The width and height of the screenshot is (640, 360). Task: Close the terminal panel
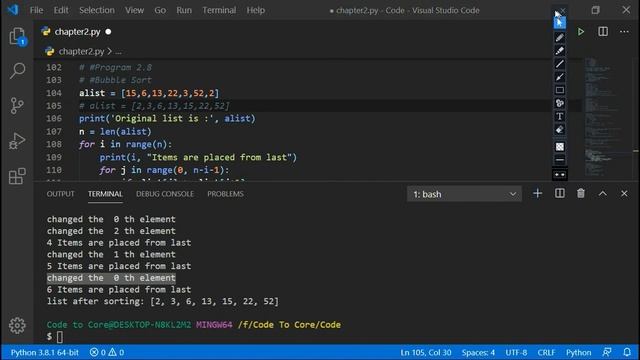(x=624, y=193)
